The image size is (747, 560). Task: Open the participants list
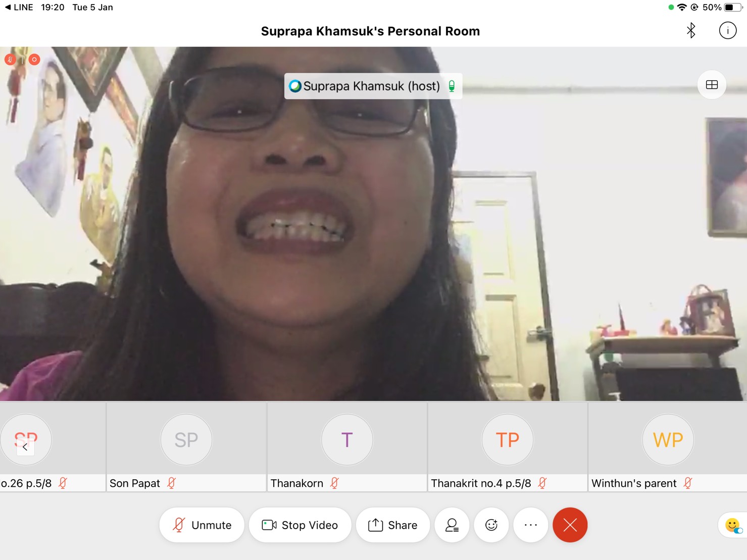click(452, 525)
